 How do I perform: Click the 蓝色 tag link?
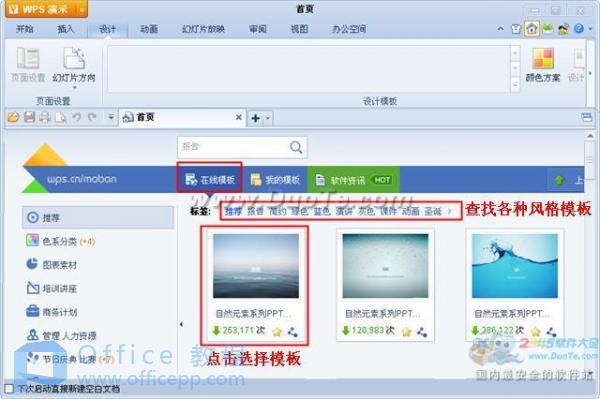(322, 211)
